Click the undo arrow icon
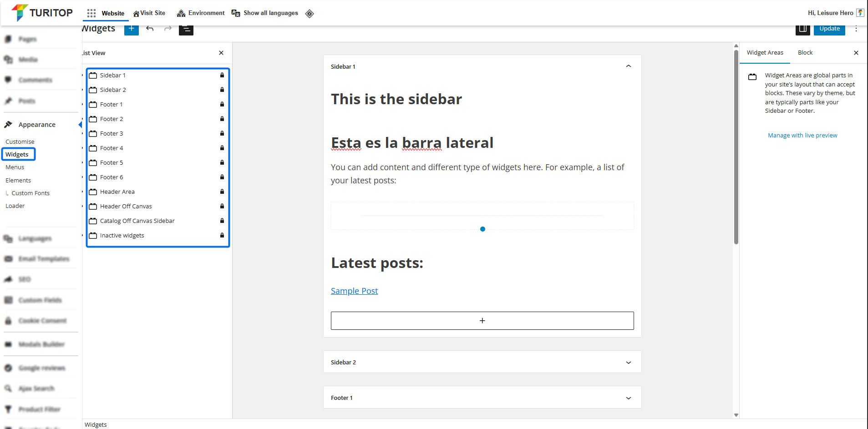 (150, 29)
